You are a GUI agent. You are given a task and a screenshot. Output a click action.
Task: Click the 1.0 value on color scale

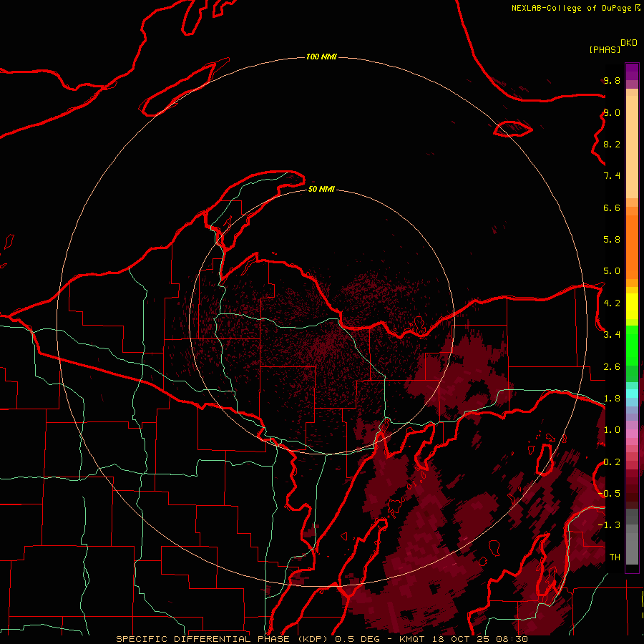coord(612,430)
